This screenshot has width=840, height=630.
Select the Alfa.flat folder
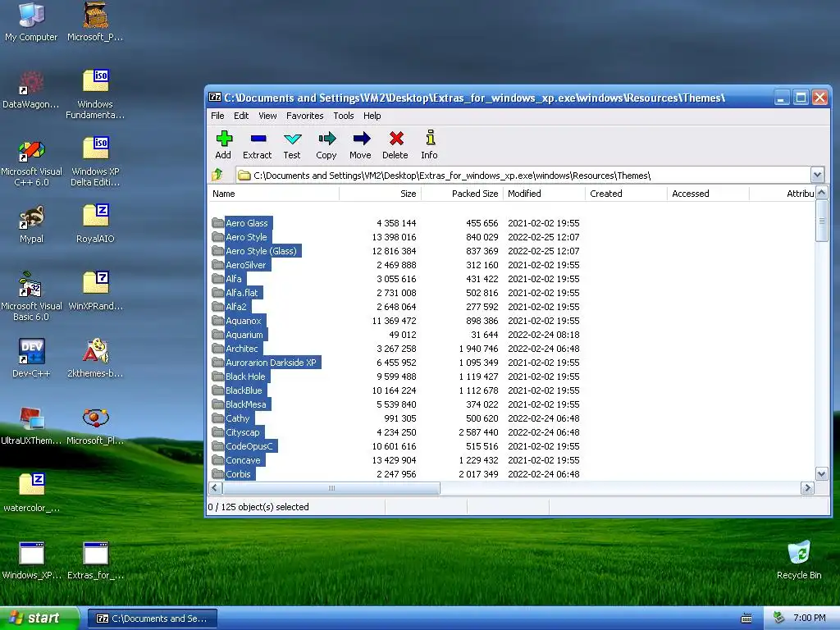(237, 293)
